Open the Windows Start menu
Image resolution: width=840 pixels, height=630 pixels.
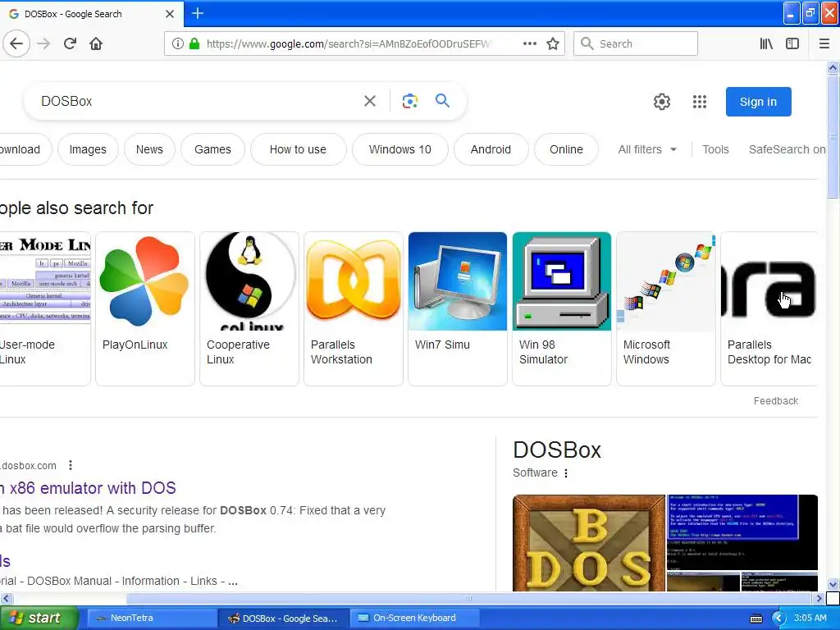[x=39, y=618]
